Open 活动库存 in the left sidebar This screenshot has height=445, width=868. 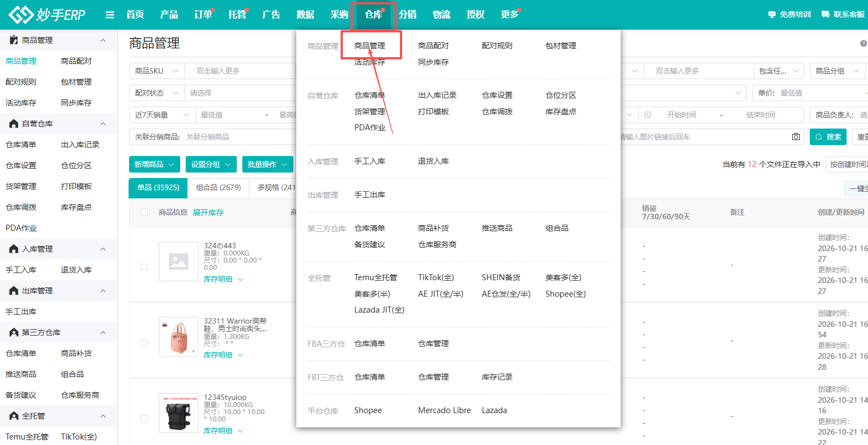click(21, 103)
